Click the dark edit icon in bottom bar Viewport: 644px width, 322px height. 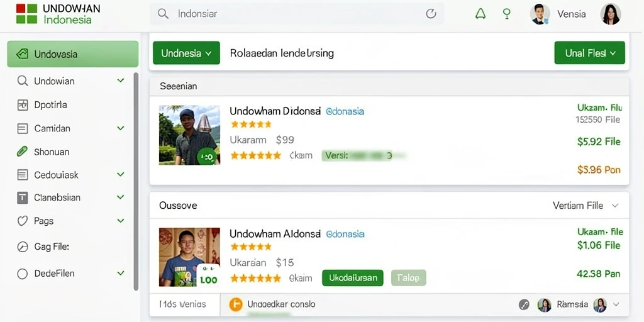coord(524,304)
